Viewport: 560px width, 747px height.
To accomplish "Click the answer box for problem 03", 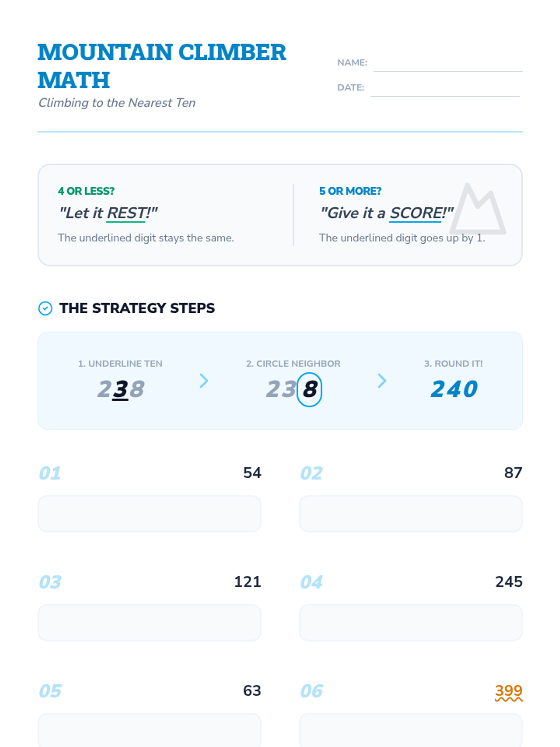I will [x=149, y=622].
